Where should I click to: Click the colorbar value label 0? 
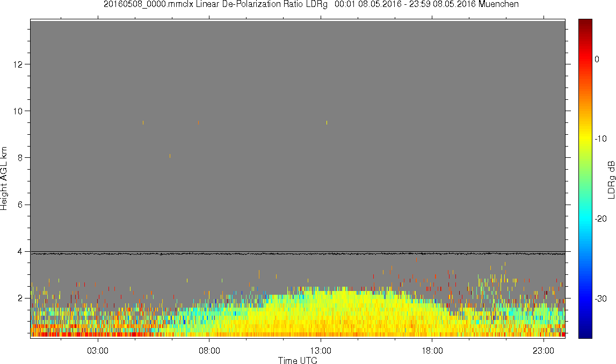tap(597, 59)
